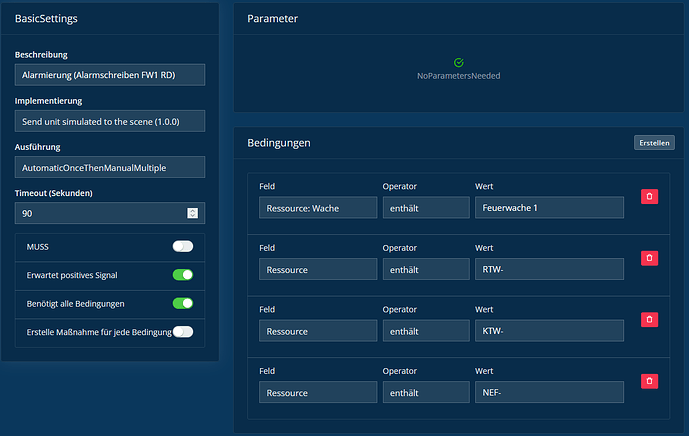
Task: Enable Erstelle Maßnahme für jede Bedingung
Action: pyautogui.click(x=183, y=332)
